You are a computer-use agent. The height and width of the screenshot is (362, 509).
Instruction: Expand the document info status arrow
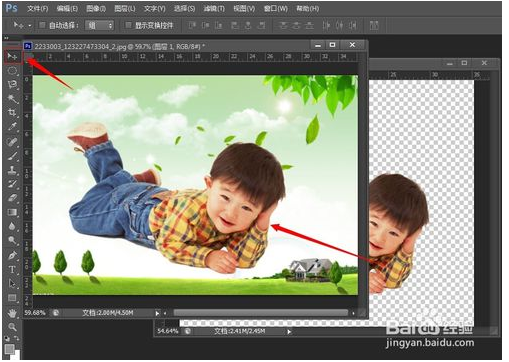pos(157,313)
